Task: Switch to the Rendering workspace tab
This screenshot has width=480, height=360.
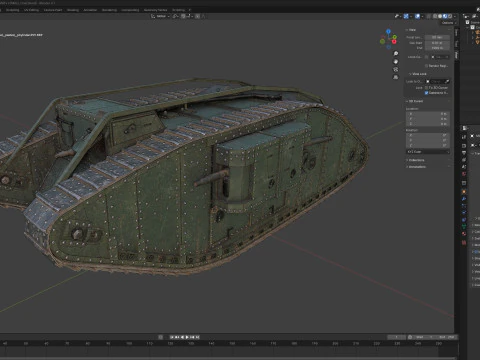Action: click(x=109, y=10)
